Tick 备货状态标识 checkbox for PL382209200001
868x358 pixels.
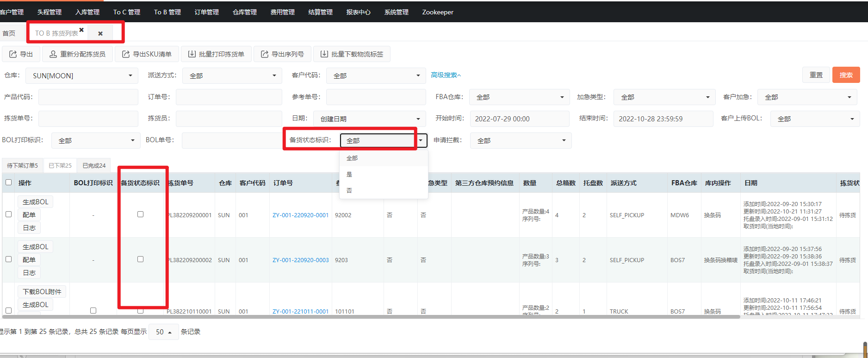(x=140, y=214)
